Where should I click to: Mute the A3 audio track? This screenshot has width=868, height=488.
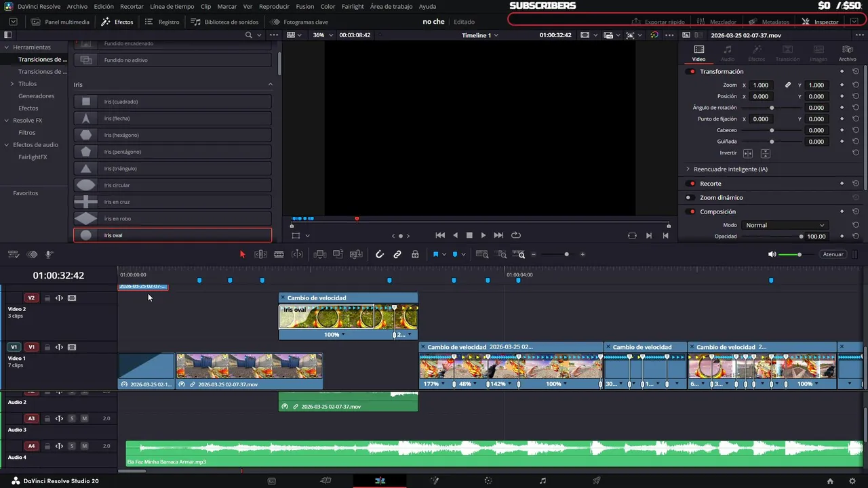pyautogui.click(x=84, y=418)
